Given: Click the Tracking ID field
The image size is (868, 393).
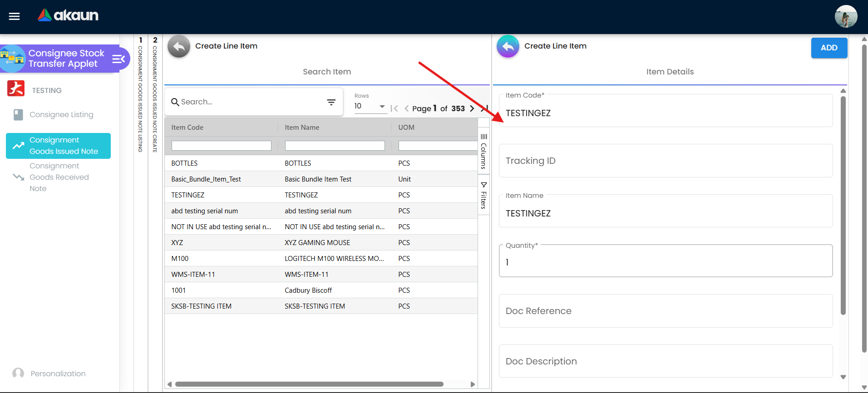Looking at the screenshot, I should pos(665,161).
